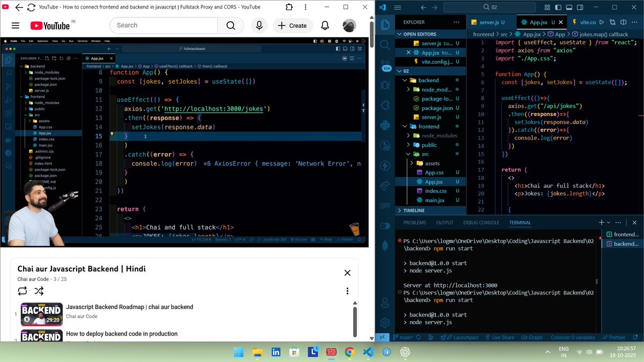The image size is (644, 362).
Task: Play Javascript Backend Roadmap video thumbnail
Action: pos(42,314)
